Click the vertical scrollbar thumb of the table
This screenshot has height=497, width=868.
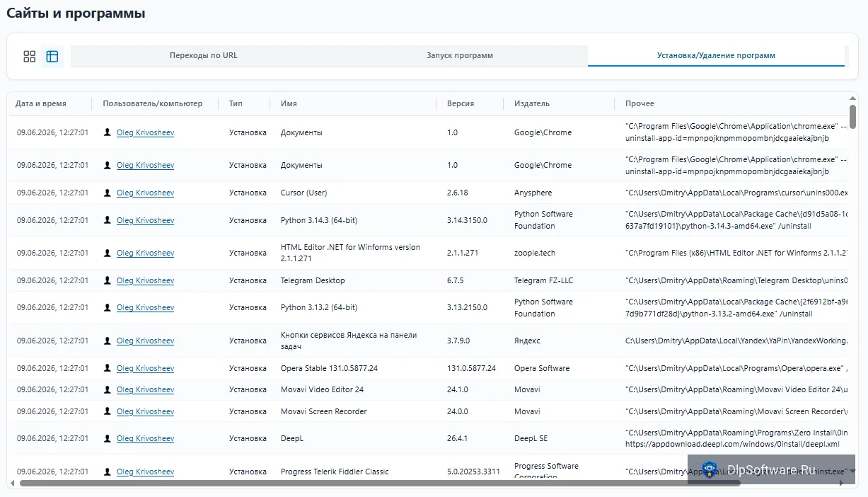point(853,116)
